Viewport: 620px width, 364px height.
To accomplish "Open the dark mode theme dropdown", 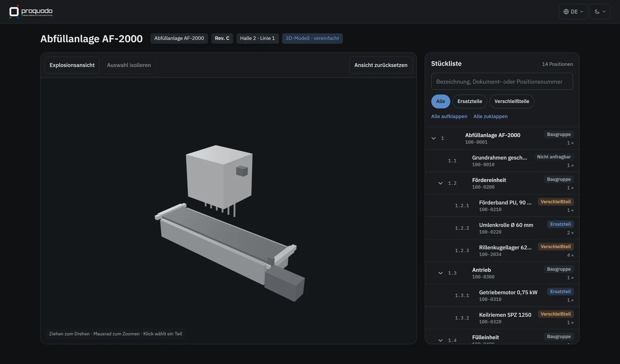I will coord(600,12).
